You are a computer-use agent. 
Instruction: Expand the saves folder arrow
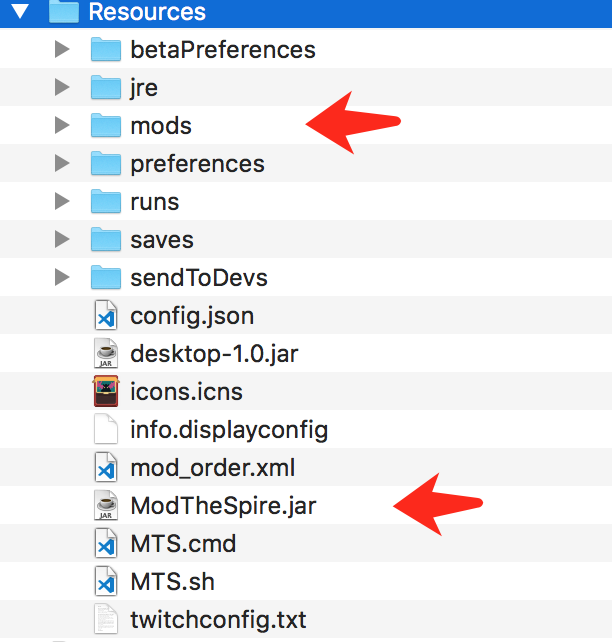click(61, 240)
